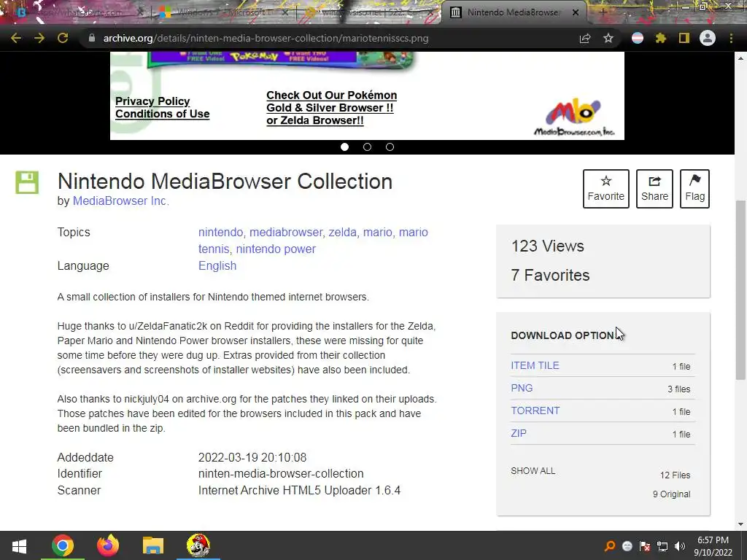This screenshot has width=747, height=560.
Task: Click the Pokémon Gold & Silver Browser link
Action: pyautogui.click(x=332, y=101)
